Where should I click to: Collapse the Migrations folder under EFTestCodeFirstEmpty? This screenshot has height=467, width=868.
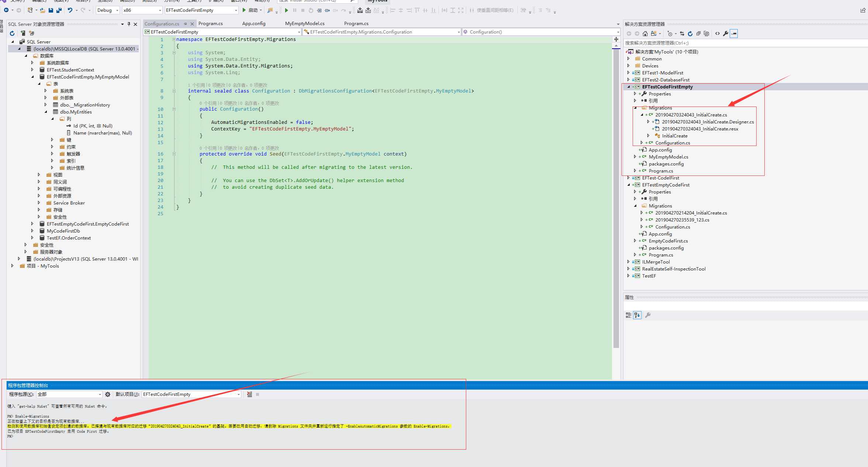[635, 108]
